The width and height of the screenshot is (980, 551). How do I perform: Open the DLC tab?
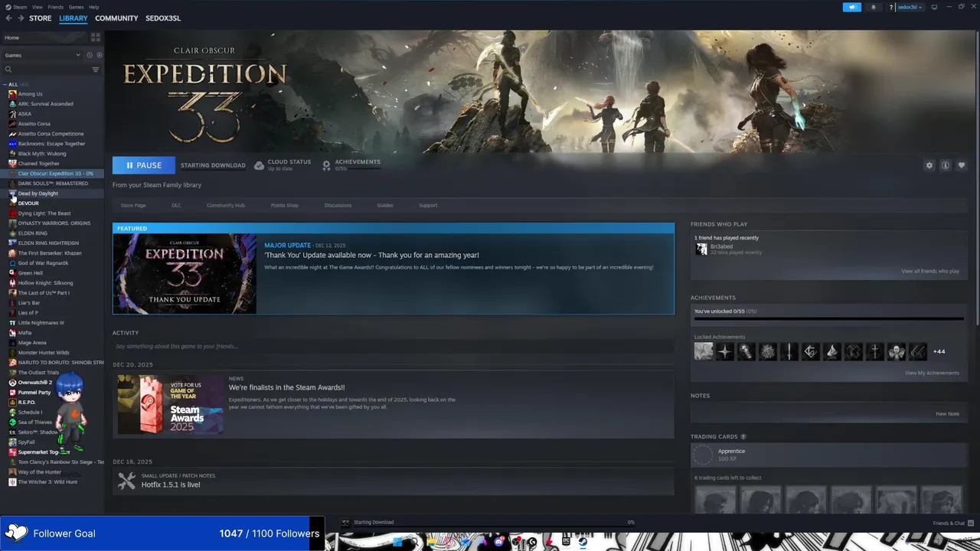176,205
